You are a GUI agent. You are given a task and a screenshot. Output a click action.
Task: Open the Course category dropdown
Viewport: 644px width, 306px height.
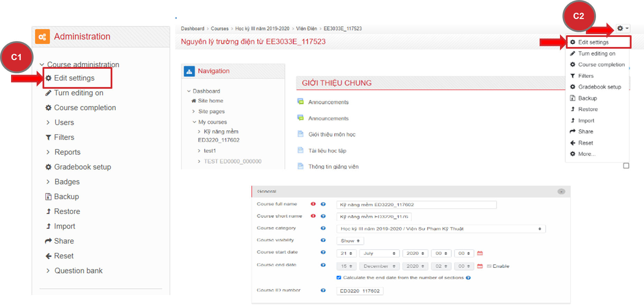click(441, 229)
